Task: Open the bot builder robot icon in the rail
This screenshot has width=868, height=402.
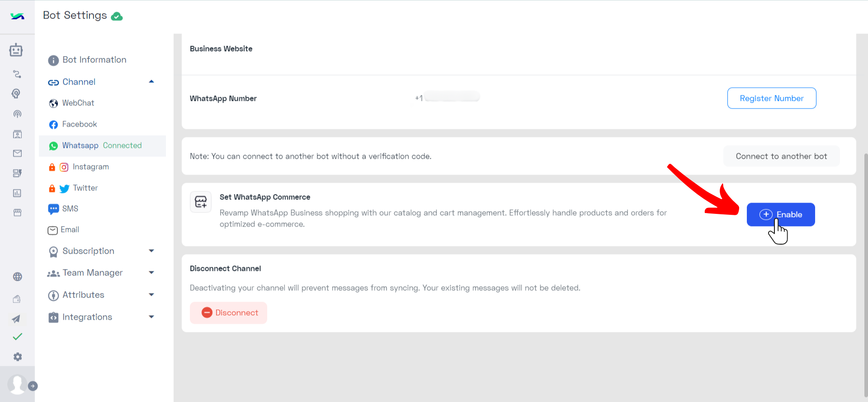Action: pos(16,50)
